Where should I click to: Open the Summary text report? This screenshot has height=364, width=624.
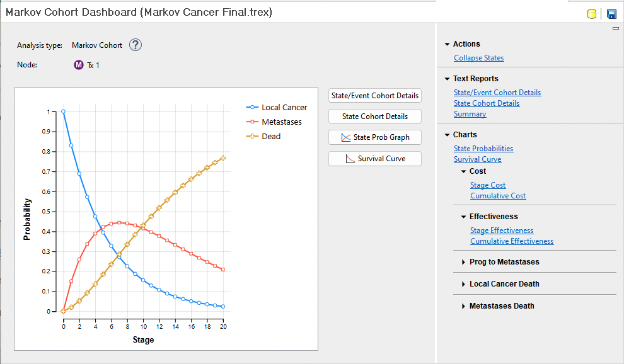pos(470,113)
